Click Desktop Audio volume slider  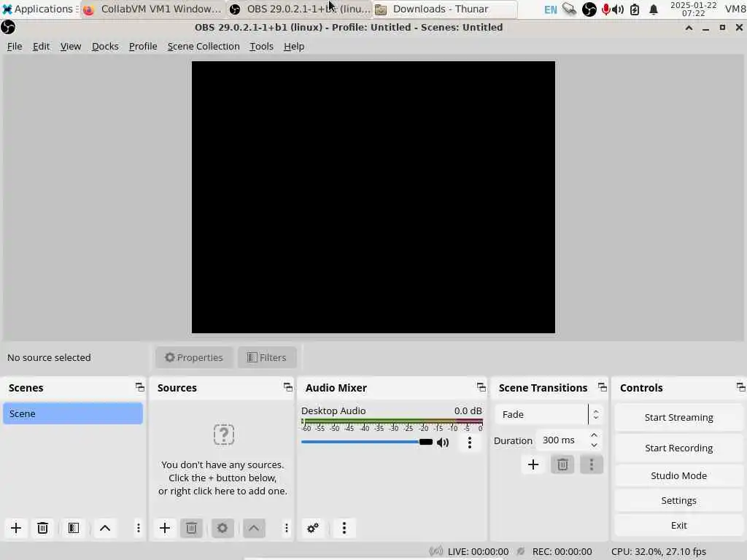click(x=367, y=442)
